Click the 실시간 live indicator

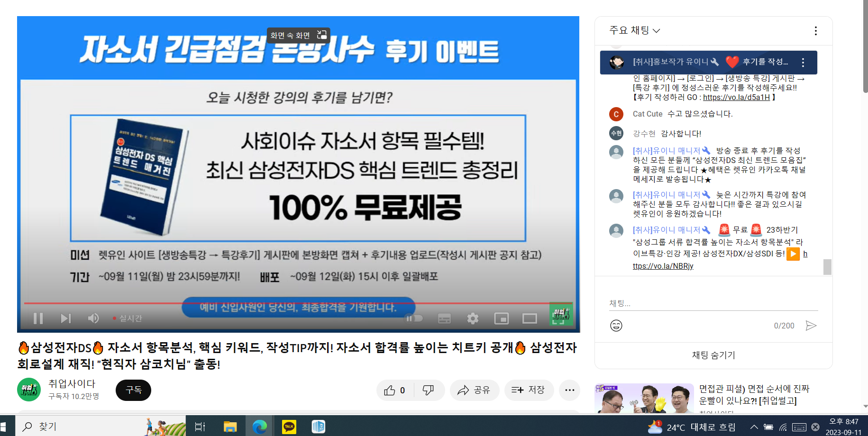click(128, 318)
